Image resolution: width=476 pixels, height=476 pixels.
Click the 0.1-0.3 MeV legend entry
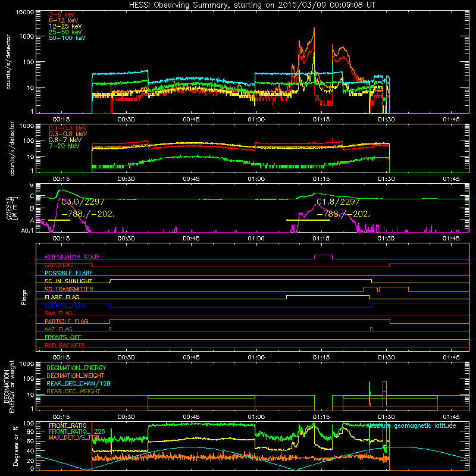click(x=68, y=128)
